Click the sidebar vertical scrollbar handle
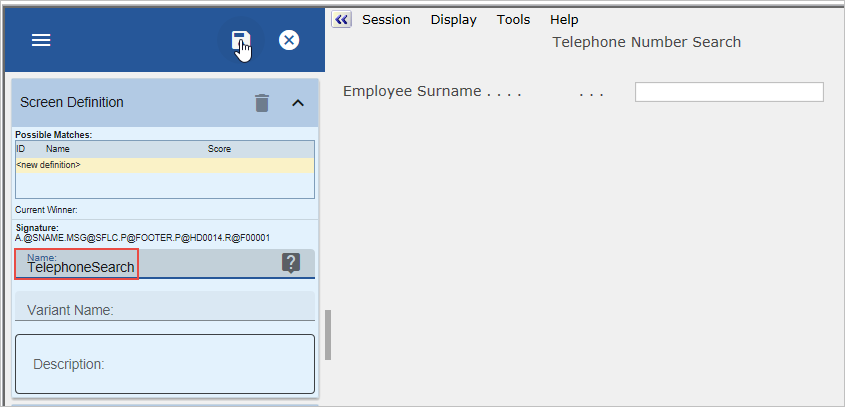 [328, 334]
